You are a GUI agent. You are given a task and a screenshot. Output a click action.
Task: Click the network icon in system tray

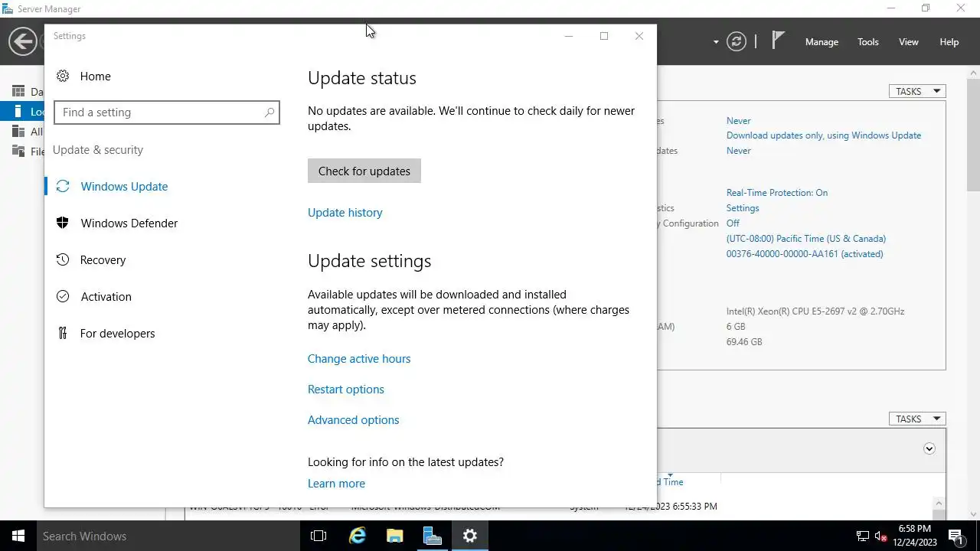coord(862,536)
